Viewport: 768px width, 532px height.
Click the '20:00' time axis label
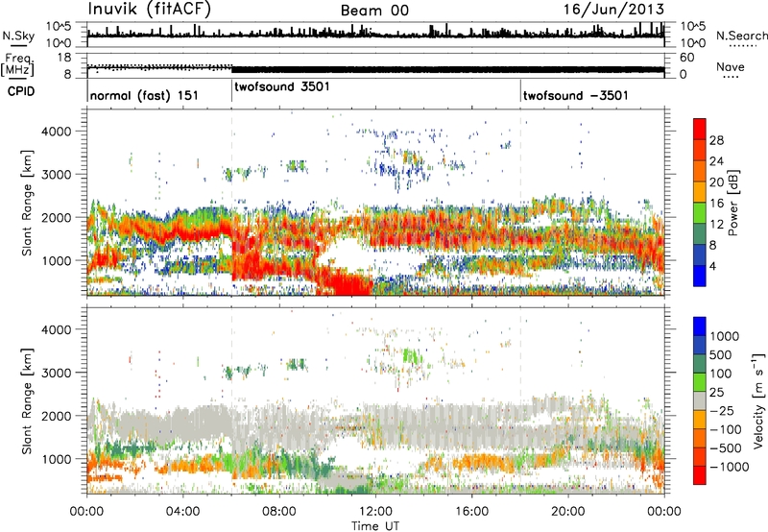tap(567, 512)
